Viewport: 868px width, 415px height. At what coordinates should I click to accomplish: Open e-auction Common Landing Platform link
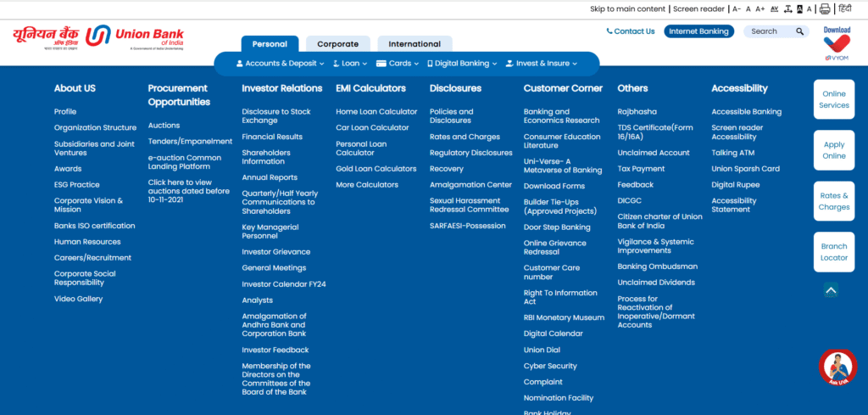pyautogui.click(x=184, y=162)
